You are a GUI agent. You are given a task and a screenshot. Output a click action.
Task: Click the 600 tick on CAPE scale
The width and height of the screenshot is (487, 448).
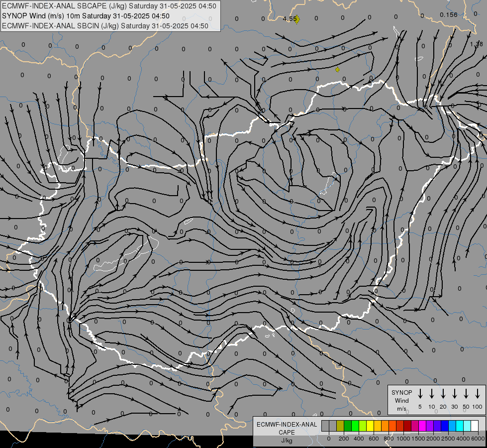[374, 439]
